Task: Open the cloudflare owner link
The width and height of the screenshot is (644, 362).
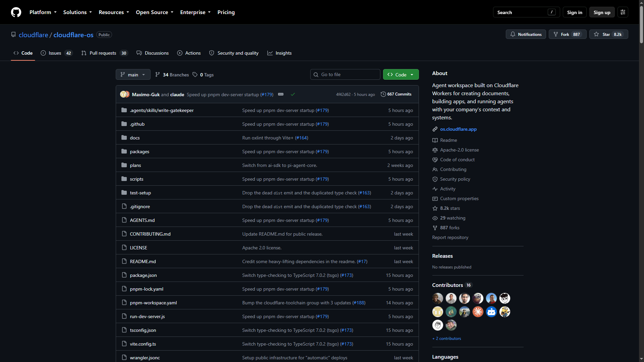Action: pos(34,35)
